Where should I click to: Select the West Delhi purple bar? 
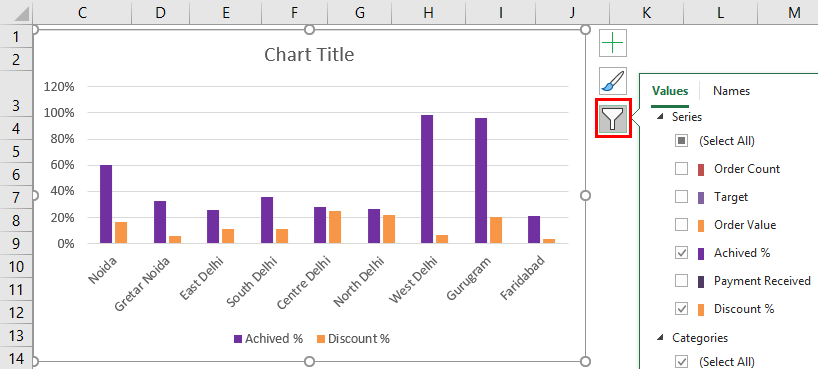(427, 179)
